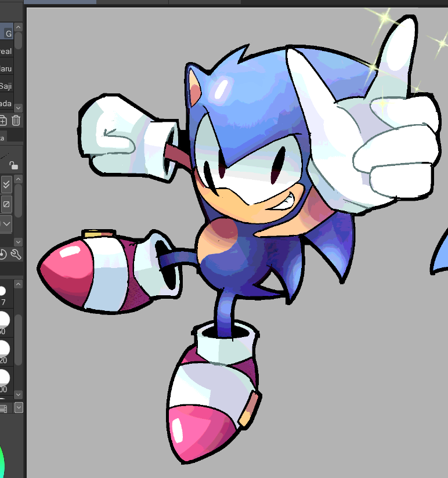Choose brush size preset ending in 00
This screenshot has width=448, height=478.
click(6, 381)
